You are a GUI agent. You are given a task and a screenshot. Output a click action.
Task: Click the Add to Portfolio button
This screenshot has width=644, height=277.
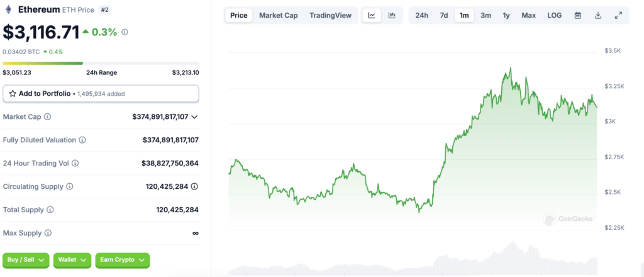(101, 93)
